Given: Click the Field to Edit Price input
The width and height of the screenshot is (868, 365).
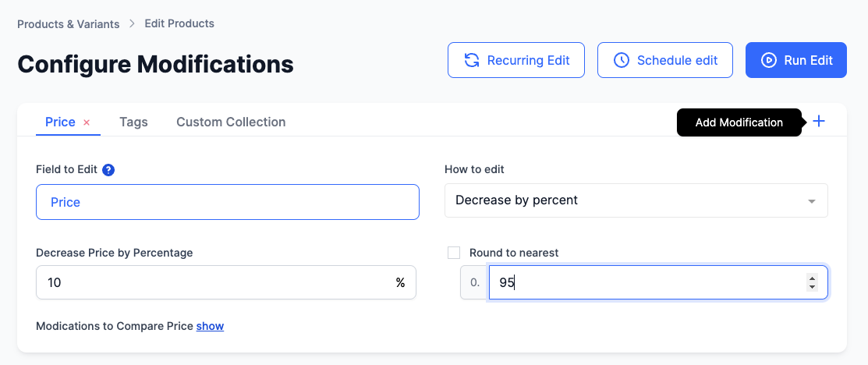Looking at the screenshot, I should point(228,202).
